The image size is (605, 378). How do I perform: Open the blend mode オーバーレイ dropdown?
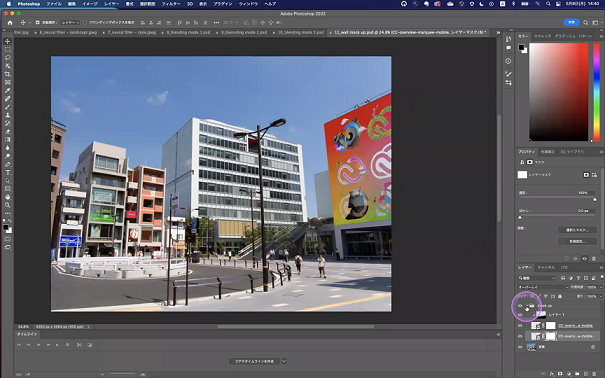point(543,287)
